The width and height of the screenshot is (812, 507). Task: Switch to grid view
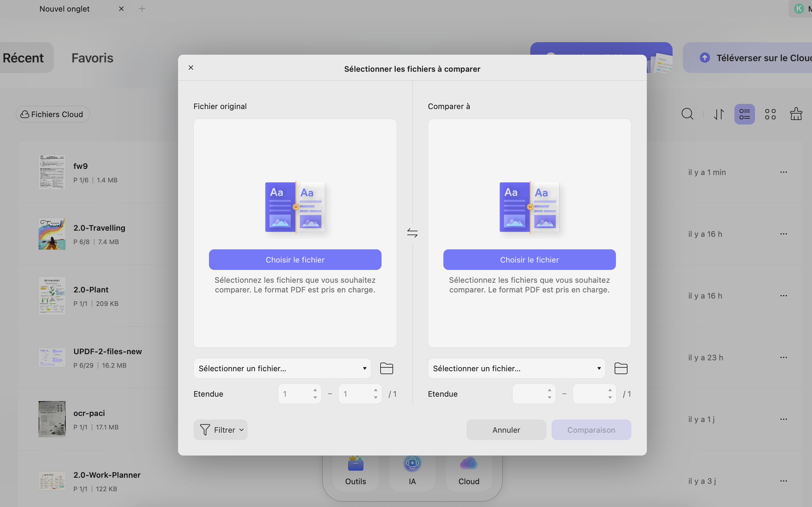(x=770, y=114)
